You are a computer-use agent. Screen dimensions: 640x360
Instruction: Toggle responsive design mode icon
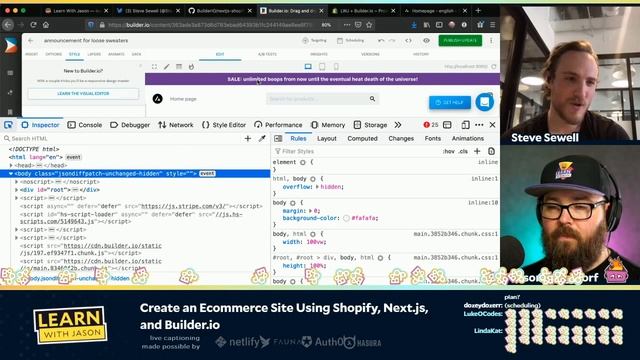tap(465, 125)
